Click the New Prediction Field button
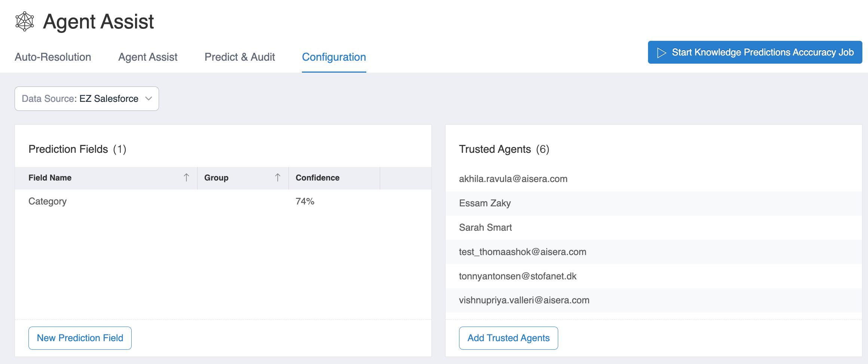 pyautogui.click(x=80, y=338)
